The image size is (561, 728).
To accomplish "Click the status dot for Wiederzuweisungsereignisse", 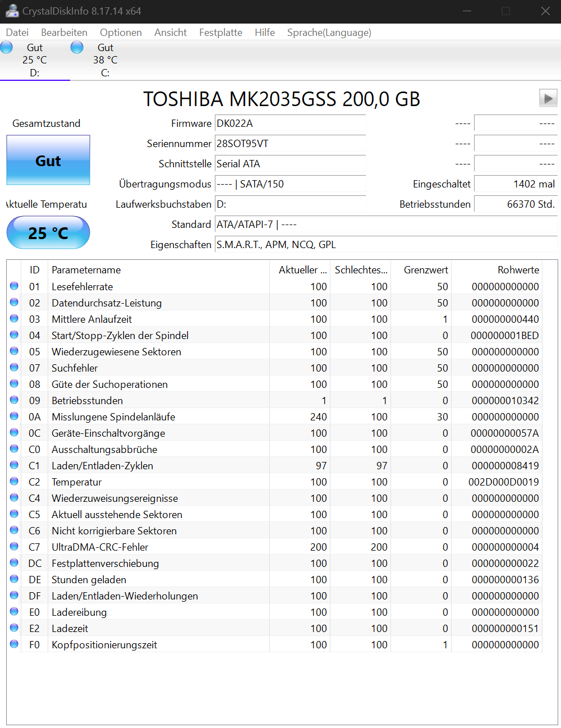I will coord(14,497).
